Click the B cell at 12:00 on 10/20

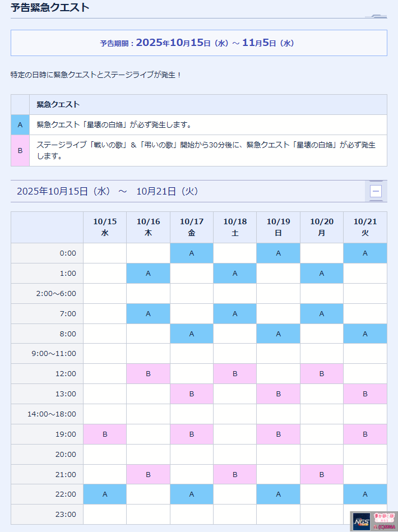322,374
